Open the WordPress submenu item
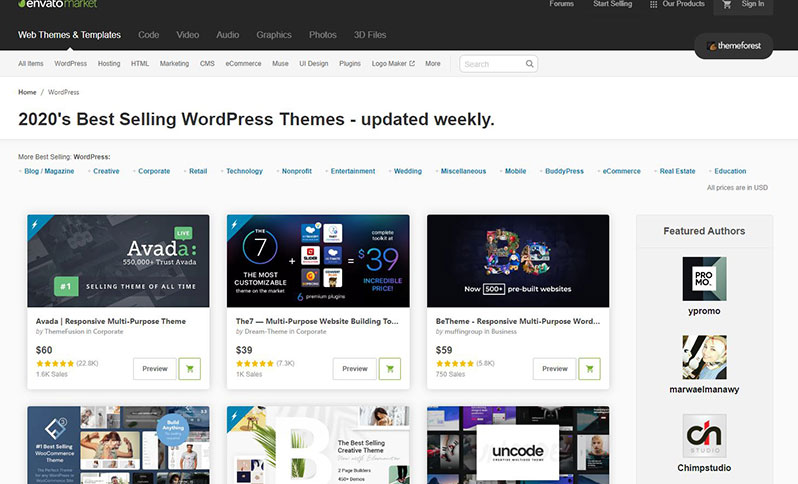The image size is (798, 484). [x=71, y=64]
